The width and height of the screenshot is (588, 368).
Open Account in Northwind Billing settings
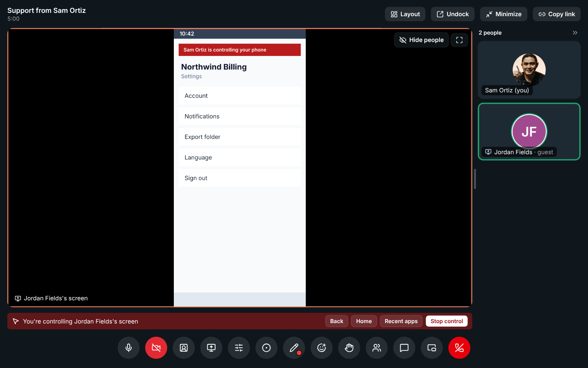point(240,96)
